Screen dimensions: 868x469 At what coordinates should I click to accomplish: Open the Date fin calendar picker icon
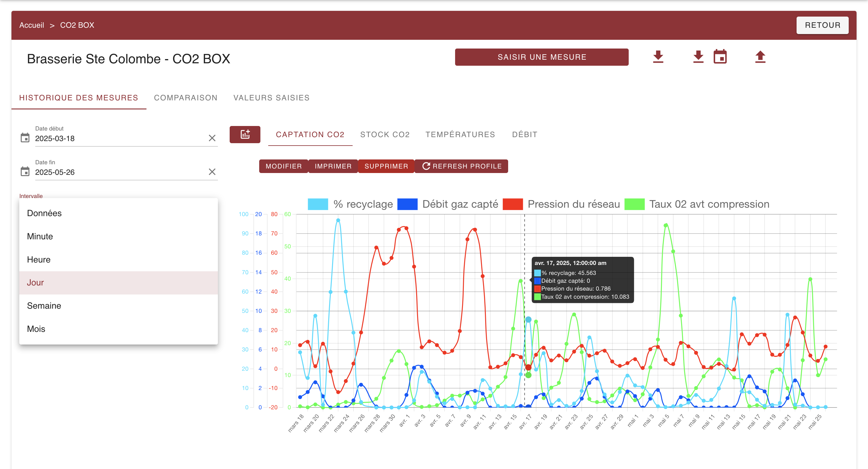25,172
